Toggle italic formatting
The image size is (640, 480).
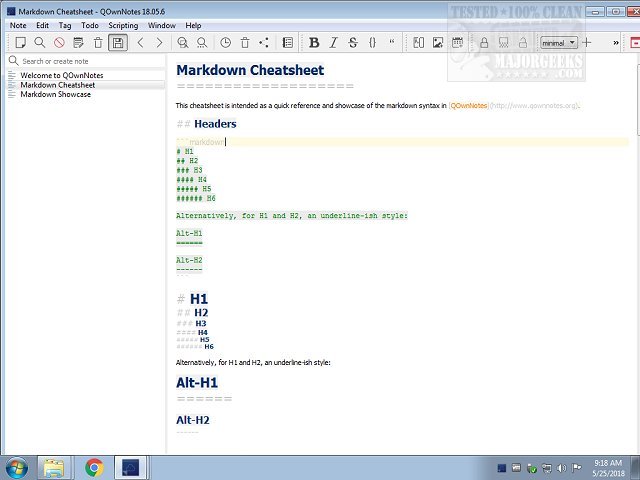pos(333,43)
